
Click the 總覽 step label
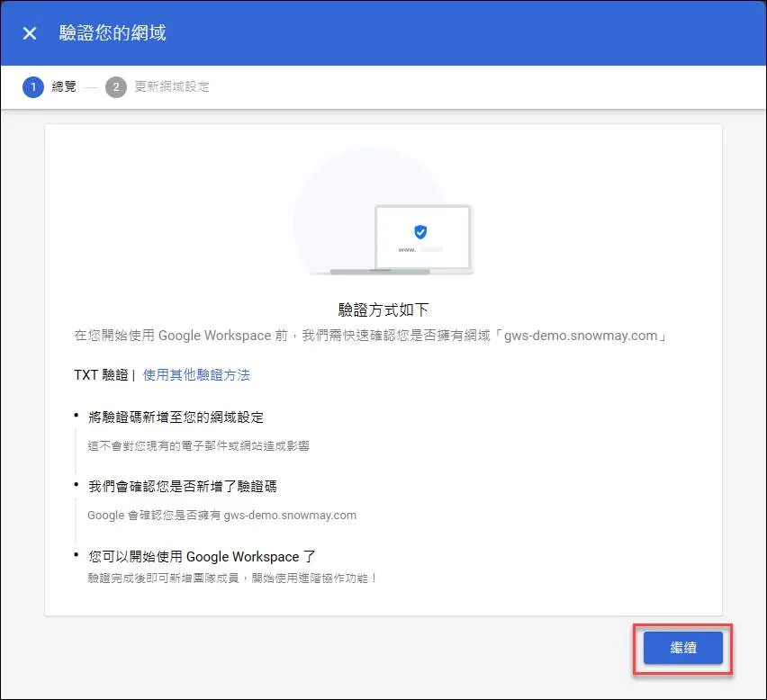64,86
